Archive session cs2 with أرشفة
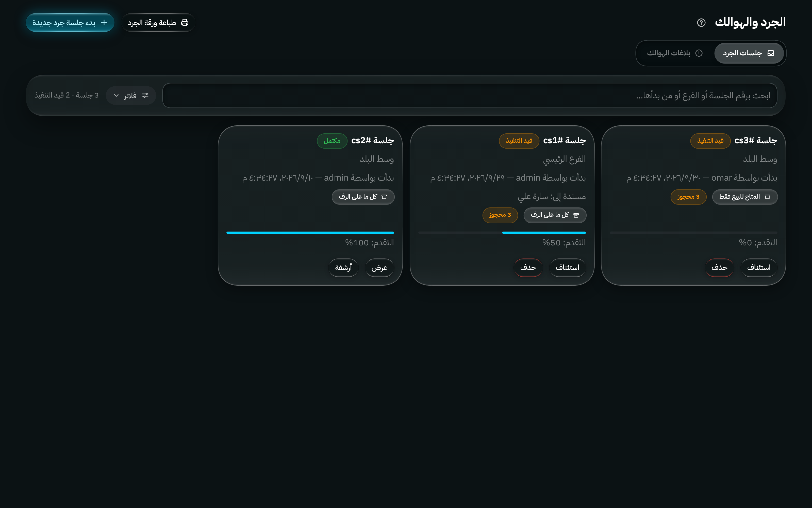 pos(343,268)
